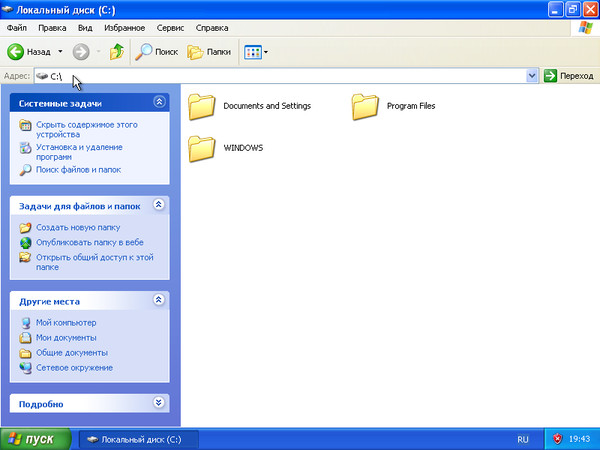Toggle the Папки folders pane button
Viewport: 600px width, 450px height.
[209, 52]
